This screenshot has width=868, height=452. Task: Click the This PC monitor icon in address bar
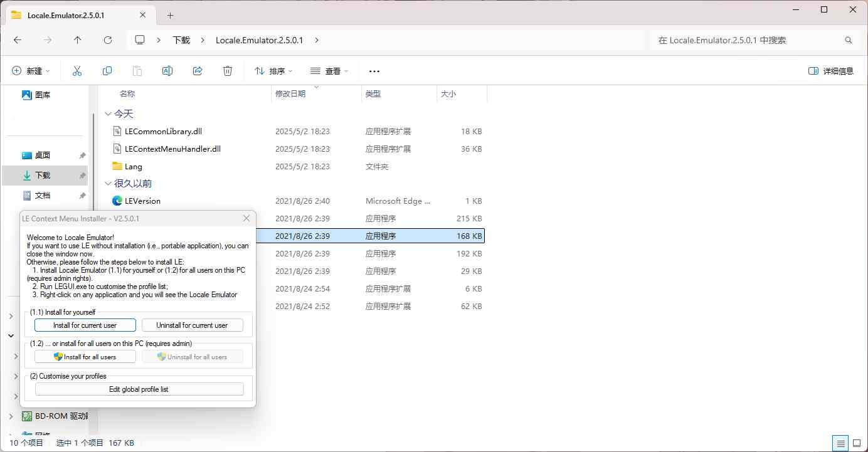point(140,39)
